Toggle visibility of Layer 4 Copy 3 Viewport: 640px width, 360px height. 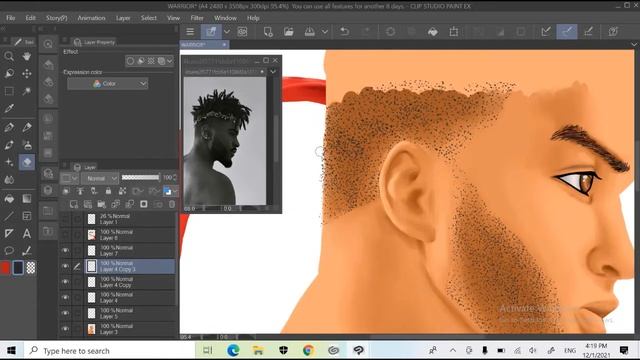65,266
